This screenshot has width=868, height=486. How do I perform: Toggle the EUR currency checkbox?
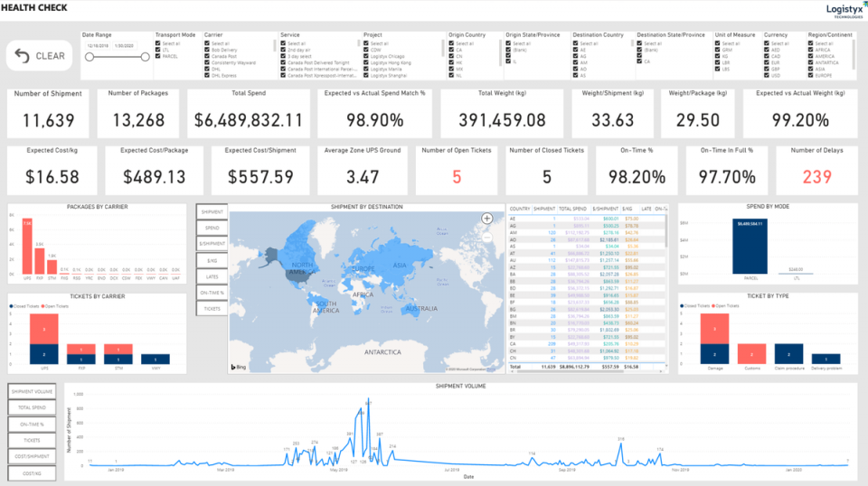(767, 62)
